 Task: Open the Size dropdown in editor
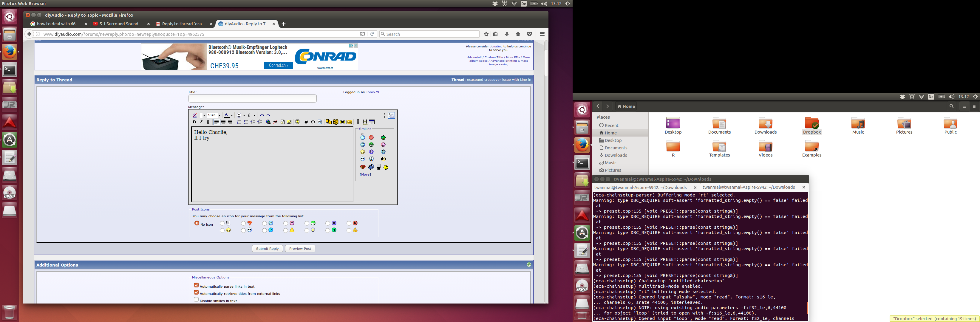click(214, 116)
